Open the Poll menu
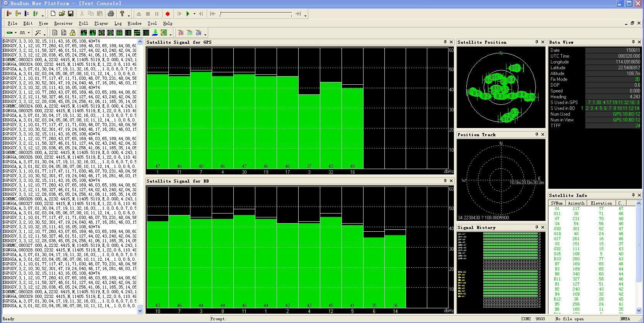The image size is (644, 323). (x=83, y=23)
